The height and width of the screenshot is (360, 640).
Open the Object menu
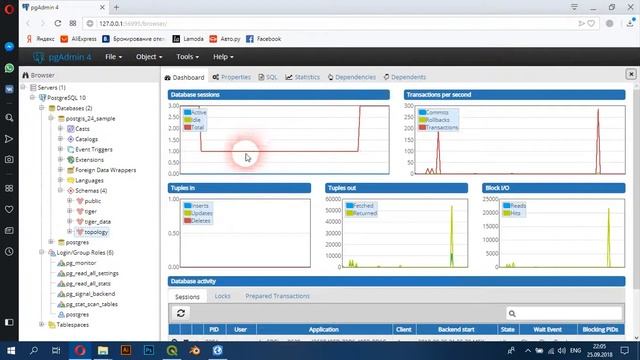click(149, 57)
